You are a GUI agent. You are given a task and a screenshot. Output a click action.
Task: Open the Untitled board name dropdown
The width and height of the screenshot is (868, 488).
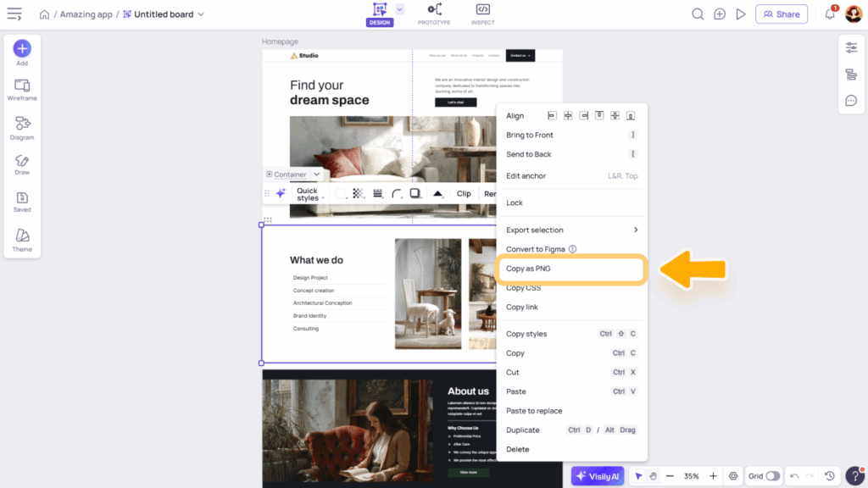201,14
